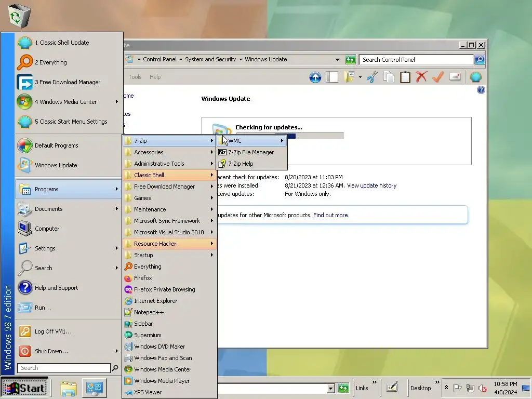Image resolution: width=532 pixels, height=399 pixels.
Task: Open Help and Support
Action: [69, 288]
